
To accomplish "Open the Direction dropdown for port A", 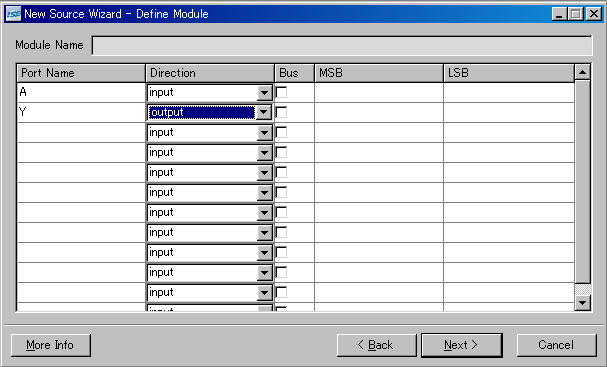I will pyautogui.click(x=264, y=93).
